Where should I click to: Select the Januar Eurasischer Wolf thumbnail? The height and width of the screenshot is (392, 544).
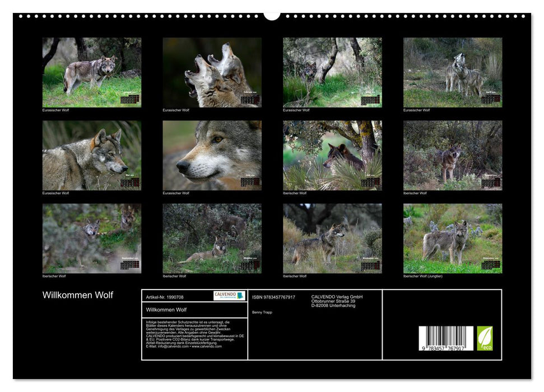click(x=92, y=72)
